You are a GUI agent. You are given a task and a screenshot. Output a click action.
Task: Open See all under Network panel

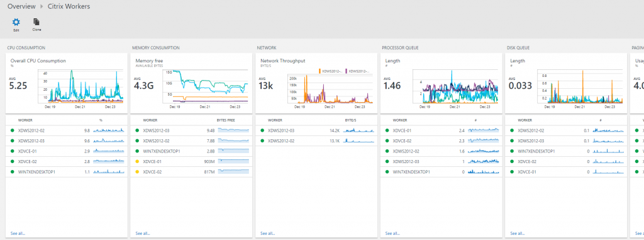tap(268, 234)
